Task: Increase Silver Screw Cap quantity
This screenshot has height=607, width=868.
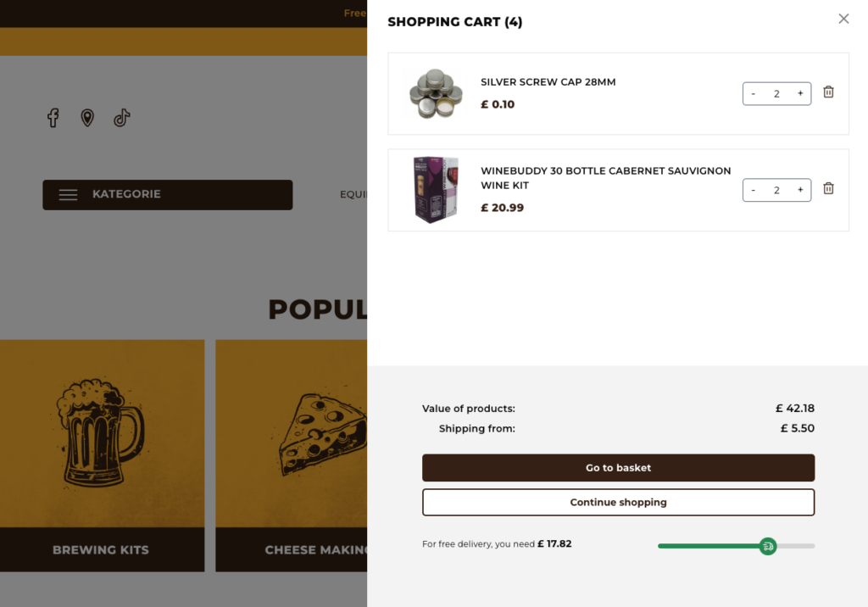Action: tap(800, 93)
